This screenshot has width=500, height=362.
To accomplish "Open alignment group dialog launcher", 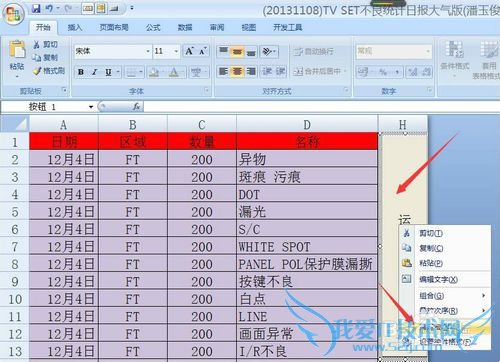I will coord(346,90).
